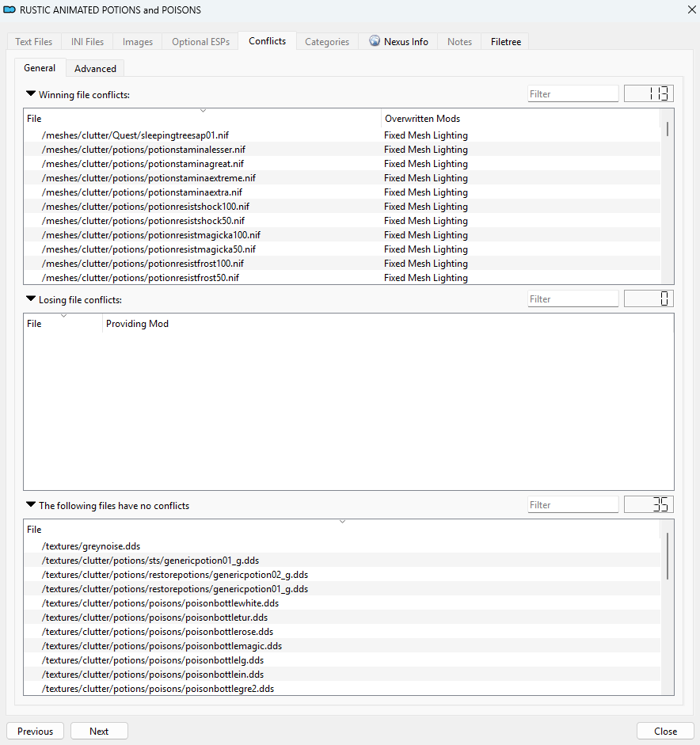Click the winning conflicts Filter field
Screen dimensions: 700x745
(x=573, y=94)
